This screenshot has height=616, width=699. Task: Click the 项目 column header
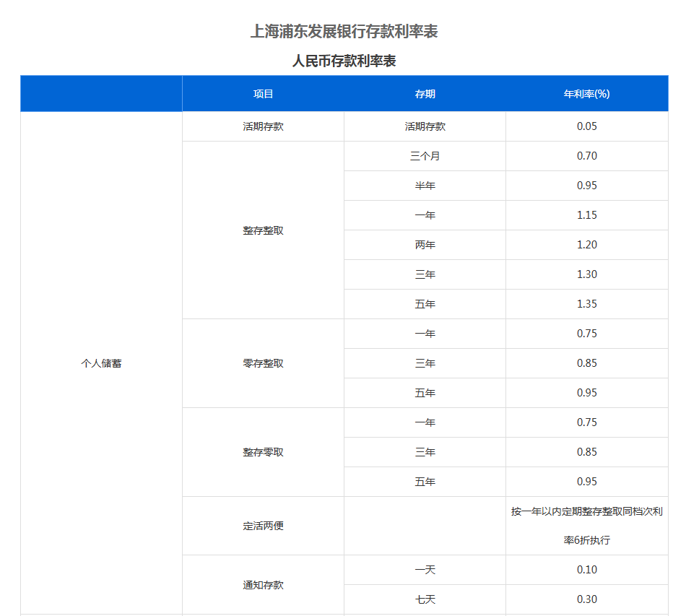coord(263,94)
